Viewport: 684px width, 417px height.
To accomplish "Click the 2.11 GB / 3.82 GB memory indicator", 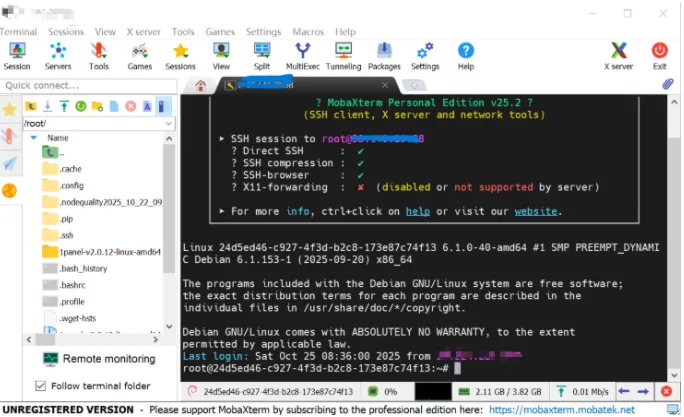I will [x=500, y=392].
